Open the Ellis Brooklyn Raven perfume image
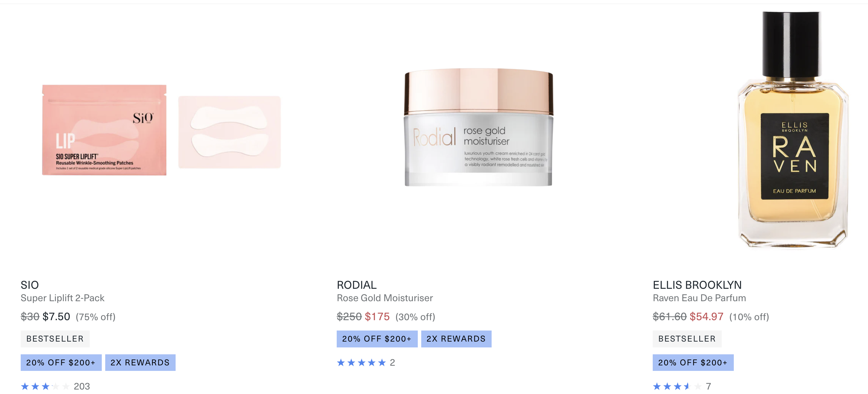868x394 pixels. pos(793,129)
